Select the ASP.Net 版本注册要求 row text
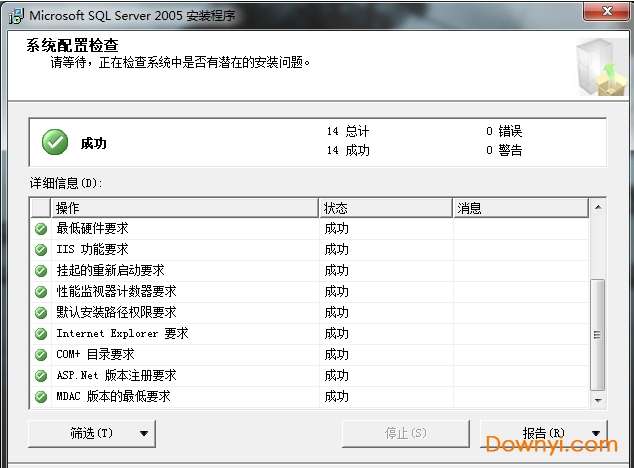634x468 pixels. pos(116,376)
